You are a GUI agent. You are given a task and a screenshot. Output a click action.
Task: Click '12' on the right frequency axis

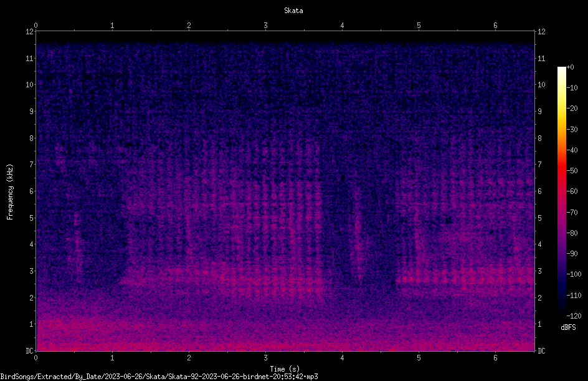541,32
